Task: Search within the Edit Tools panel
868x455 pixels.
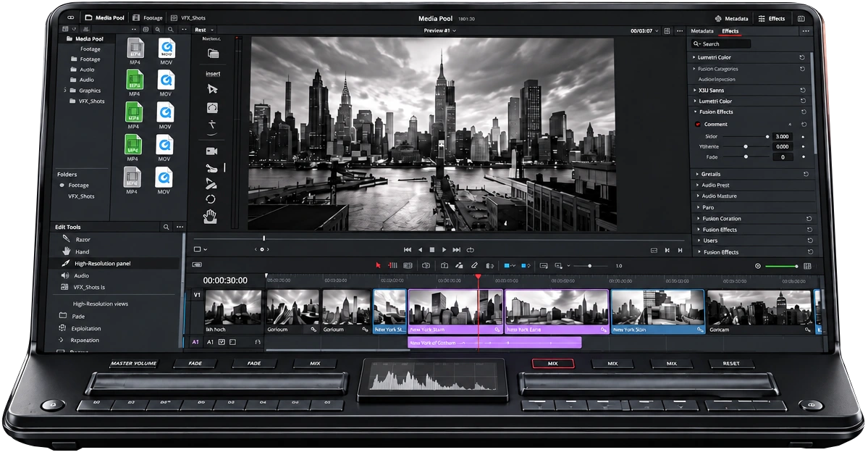Action: (x=166, y=227)
